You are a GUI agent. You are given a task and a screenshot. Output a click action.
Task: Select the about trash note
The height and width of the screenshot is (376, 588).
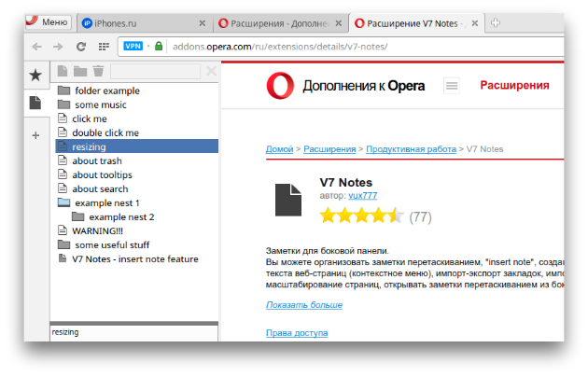(x=137, y=160)
